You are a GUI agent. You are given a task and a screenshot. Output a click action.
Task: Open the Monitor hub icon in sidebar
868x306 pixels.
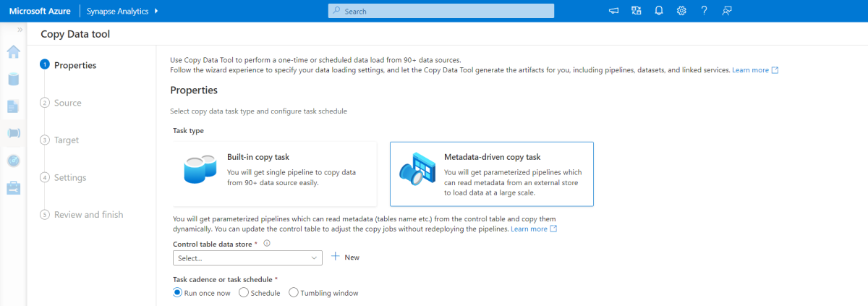click(13, 160)
